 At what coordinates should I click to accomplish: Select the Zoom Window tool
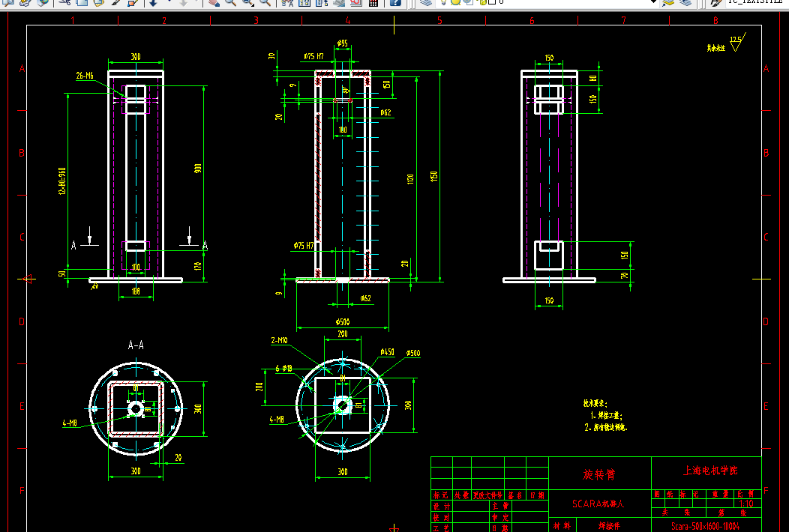[x=248, y=2]
